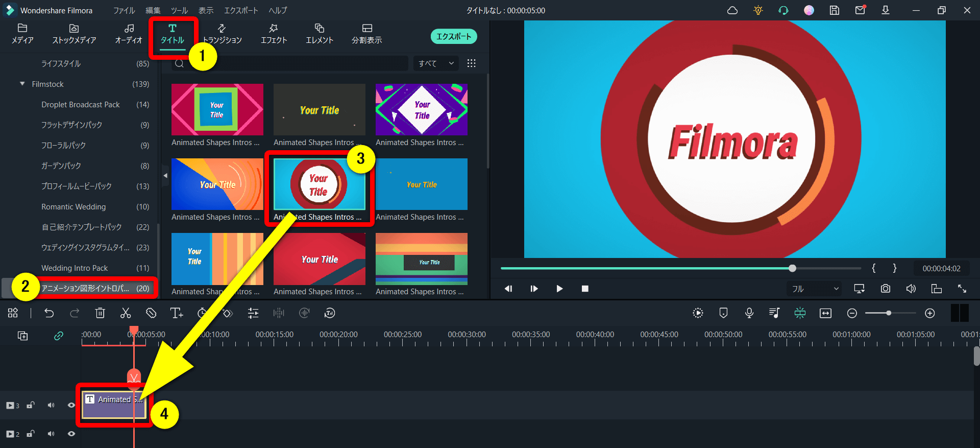980x448 pixels.
Task: Collapse the left category panel arrow
Action: coord(165,175)
